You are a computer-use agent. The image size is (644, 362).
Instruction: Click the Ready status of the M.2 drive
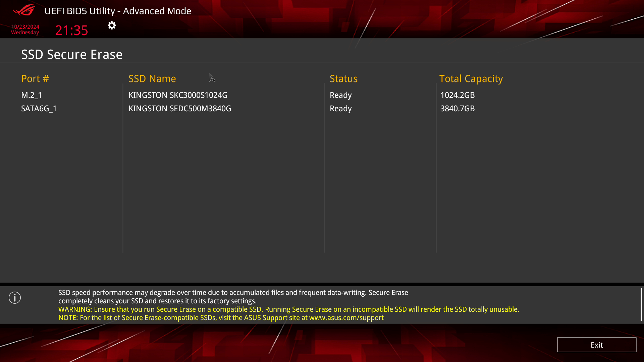tap(340, 95)
